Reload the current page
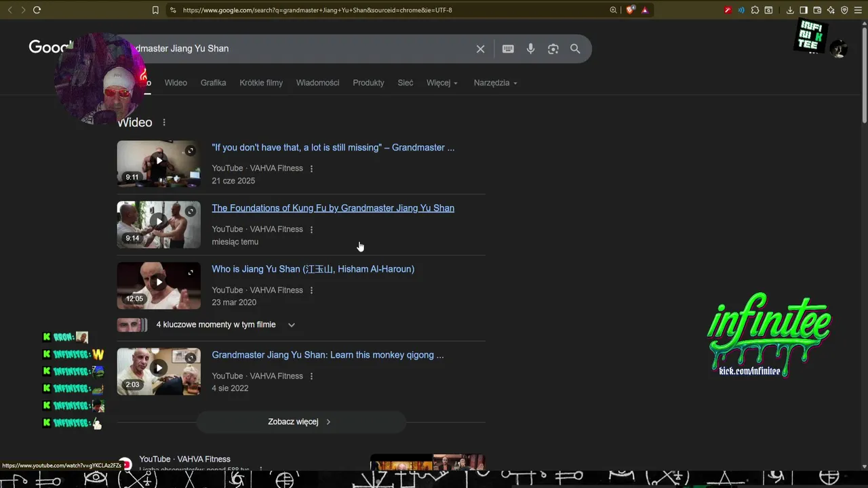868x488 pixels. 37,10
